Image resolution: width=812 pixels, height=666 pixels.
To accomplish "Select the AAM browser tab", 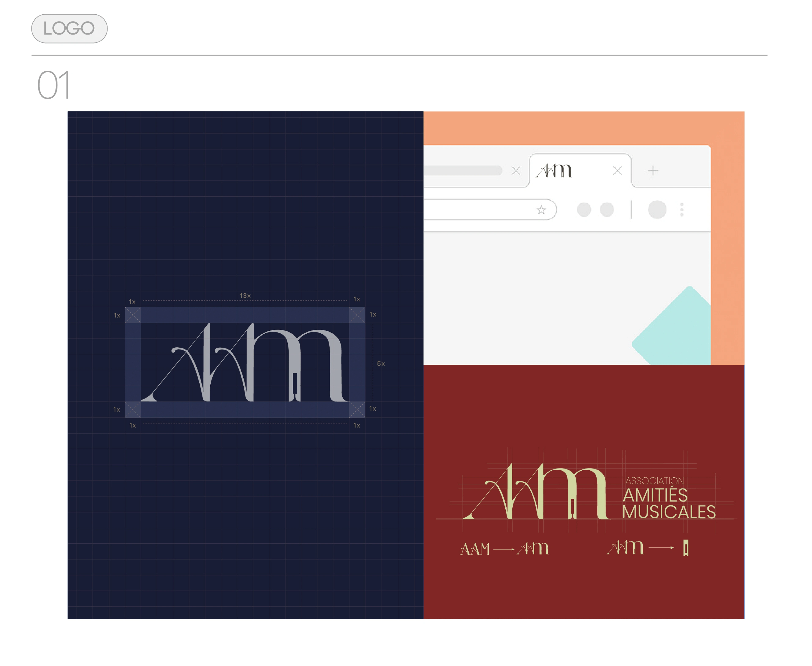I will click(580, 170).
